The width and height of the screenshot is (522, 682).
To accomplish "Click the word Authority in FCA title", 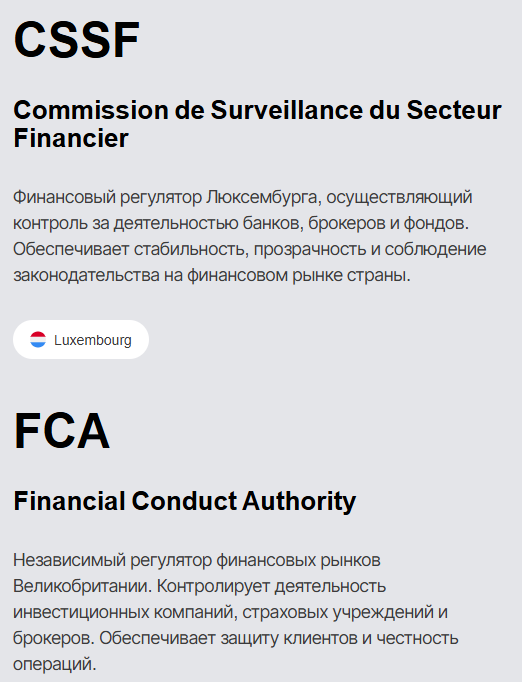I will pyautogui.click(x=299, y=501).
